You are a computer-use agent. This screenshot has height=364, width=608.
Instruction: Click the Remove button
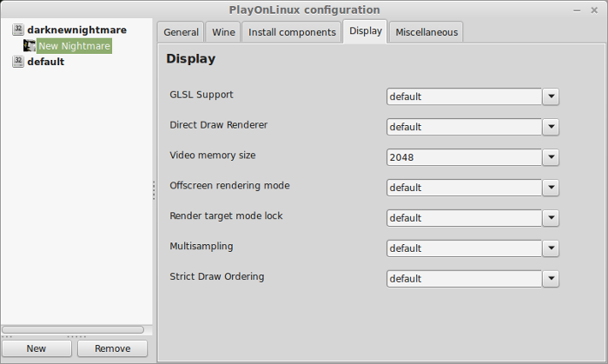(112, 348)
